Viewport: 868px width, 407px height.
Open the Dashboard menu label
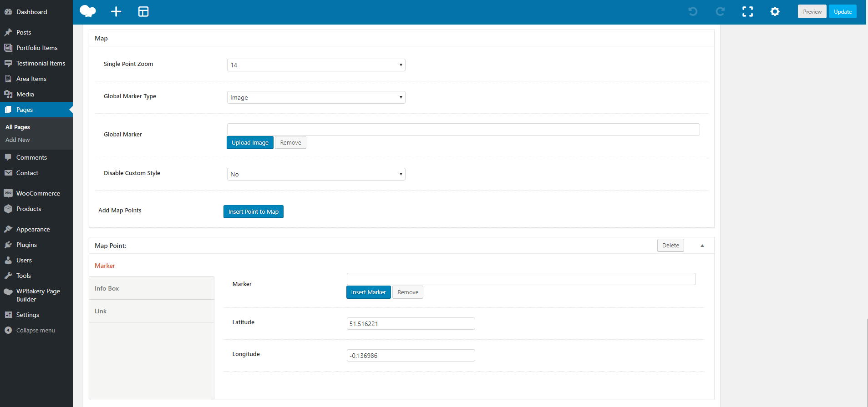coord(31,12)
